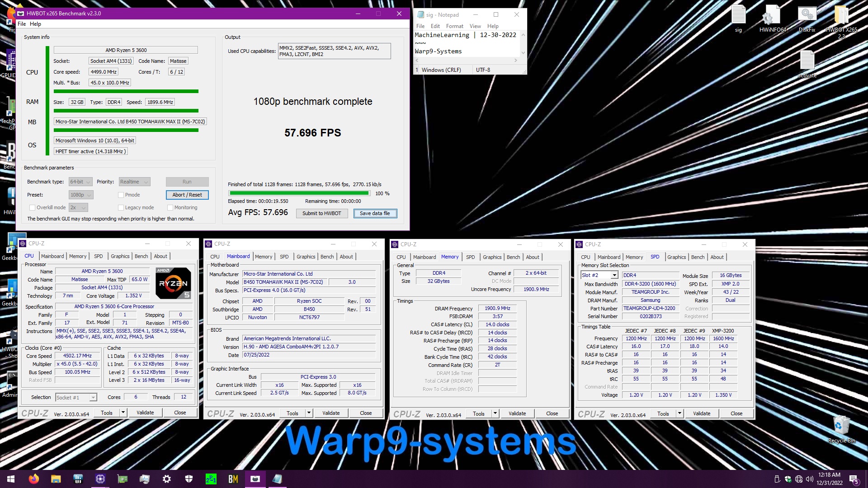Open the Preset 1080p dropdown
This screenshot has height=488, width=868.
pos(81,195)
